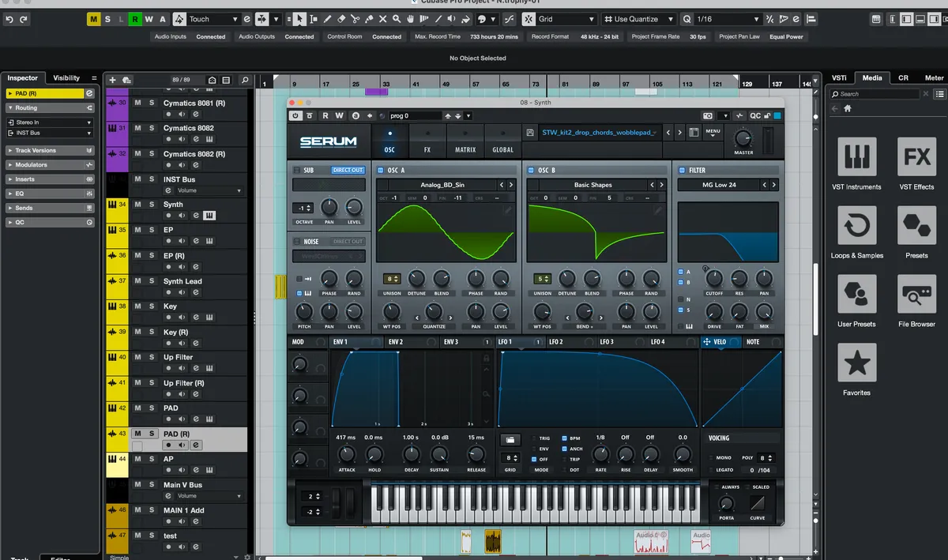Click the plugin snapshot camera icon
Screen dimensions: 948x560
708,115
